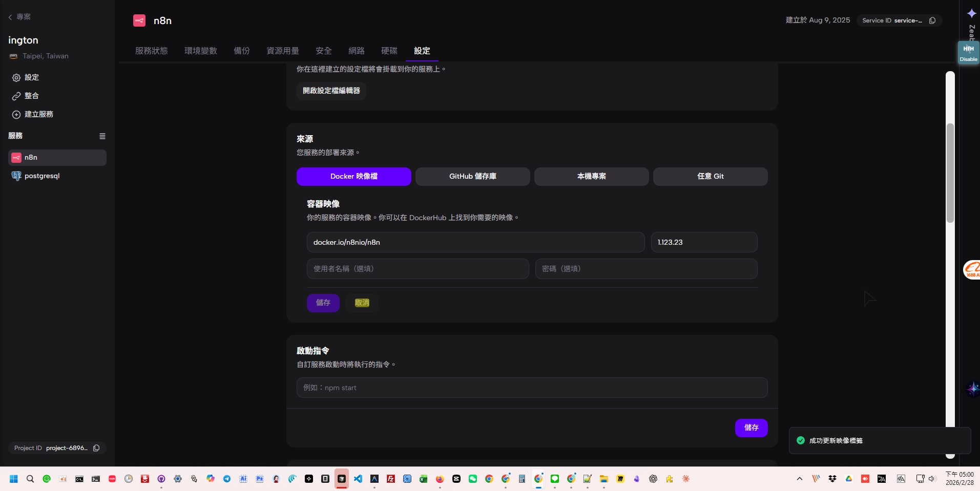This screenshot has height=491, width=980.
Task: Click the 建立於 Aug 9, 2025 text
Action: [818, 20]
